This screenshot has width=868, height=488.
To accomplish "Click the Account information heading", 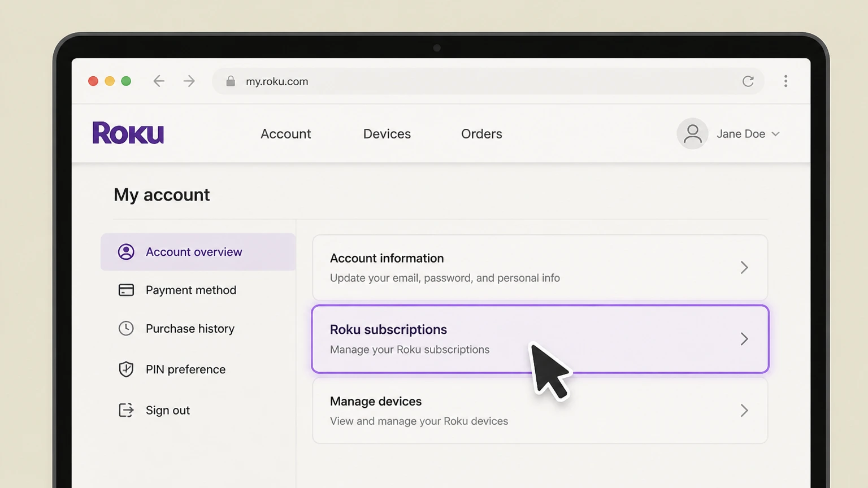I will pos(387,258).
